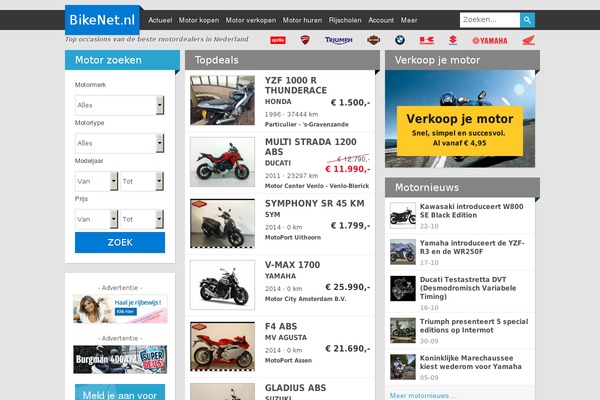This screenshot has width=600, height=400.
Task: Click the Verkoop je motor yellow banner
Action: (460, 131)
